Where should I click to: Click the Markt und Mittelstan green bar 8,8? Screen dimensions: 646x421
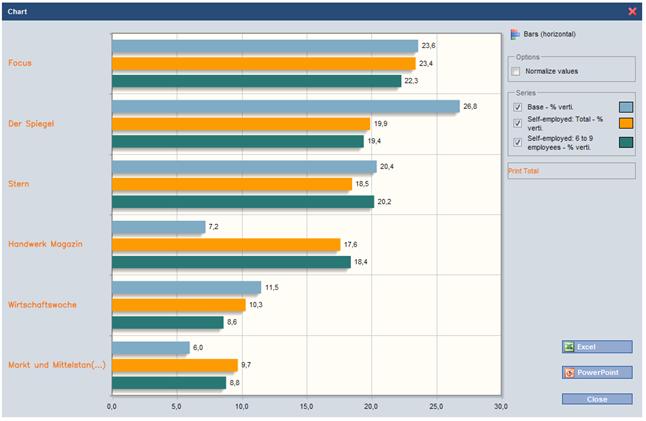coord(169,383)
